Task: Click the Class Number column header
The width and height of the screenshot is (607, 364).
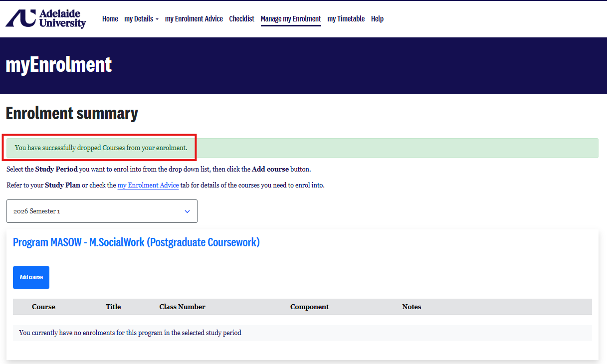Action: 183,307
